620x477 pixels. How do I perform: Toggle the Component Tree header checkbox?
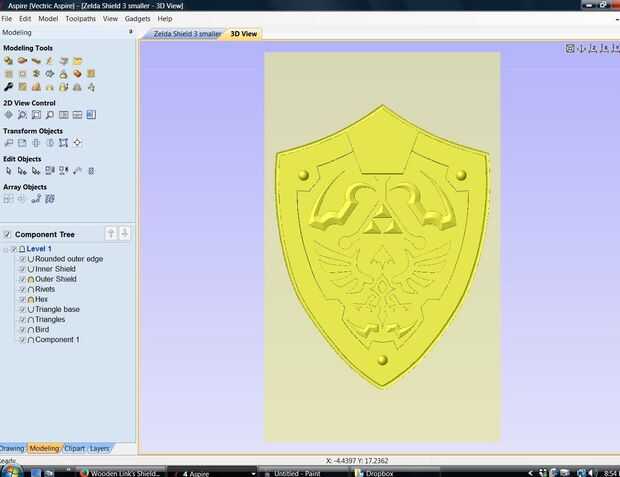[7, 235]
